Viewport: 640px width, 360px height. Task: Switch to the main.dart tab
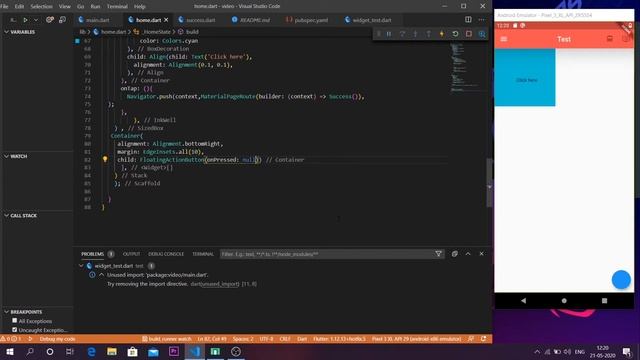[98, 20]
